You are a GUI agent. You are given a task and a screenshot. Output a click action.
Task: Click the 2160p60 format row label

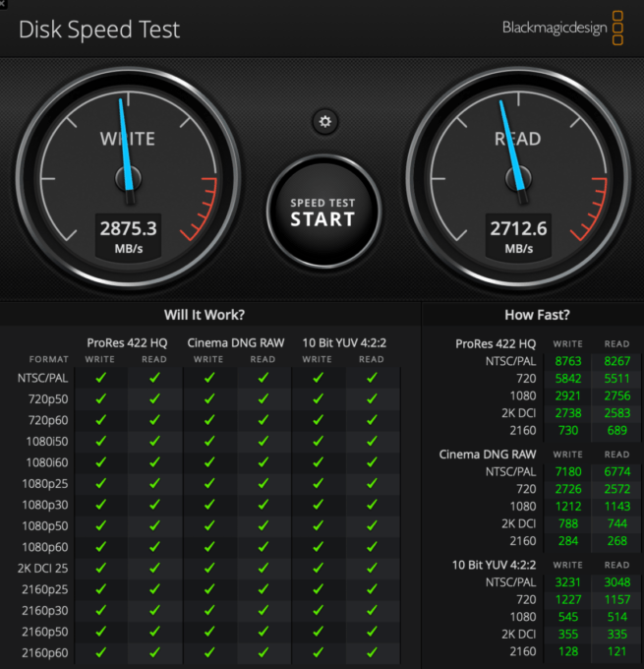(45, 653)
